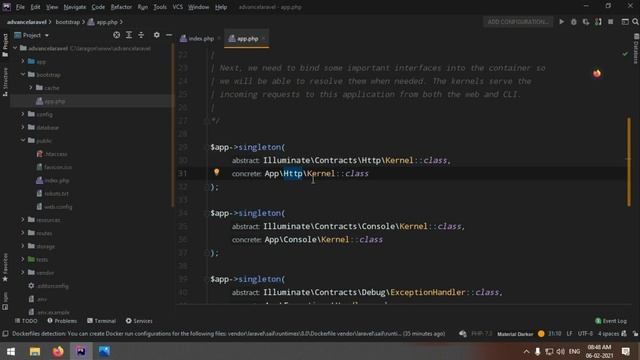This screenshot has width=640, height=360.
Task: Click the 4 spaces indent setting
Action: coord(608,333)
